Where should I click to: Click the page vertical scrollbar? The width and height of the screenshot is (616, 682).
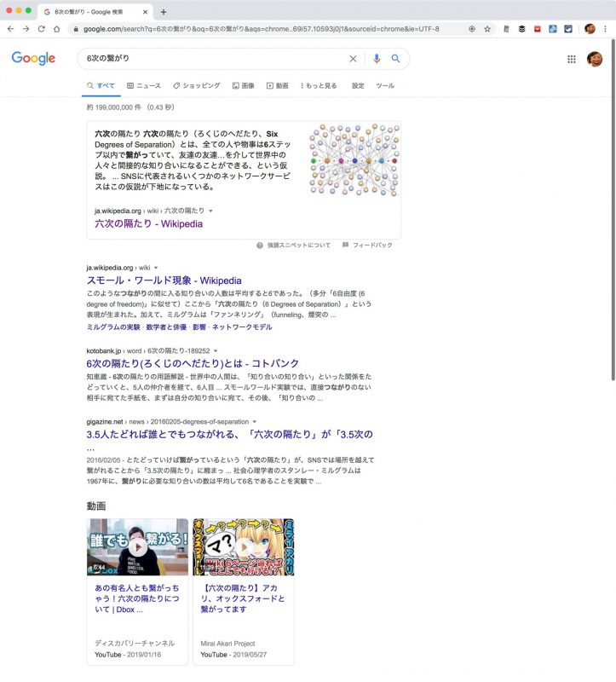(x=613, y=209)
